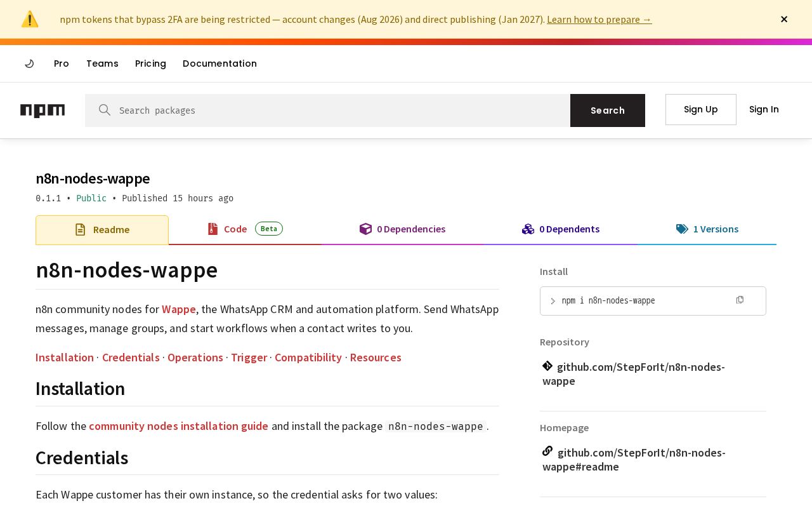Toggle dark mode moon icon
The height and width of the screenshot is (508, 812).
29,63
